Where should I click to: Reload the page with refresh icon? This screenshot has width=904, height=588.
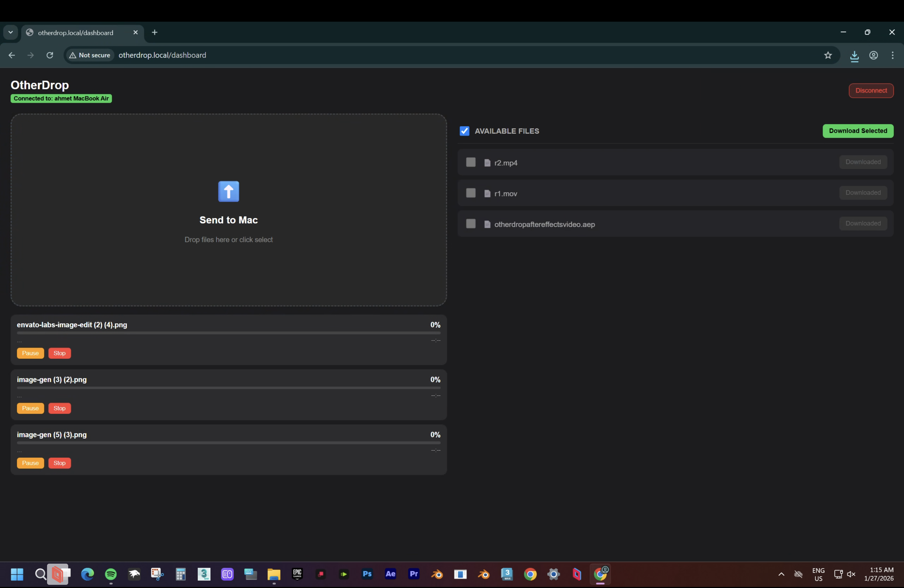point(50,56)
